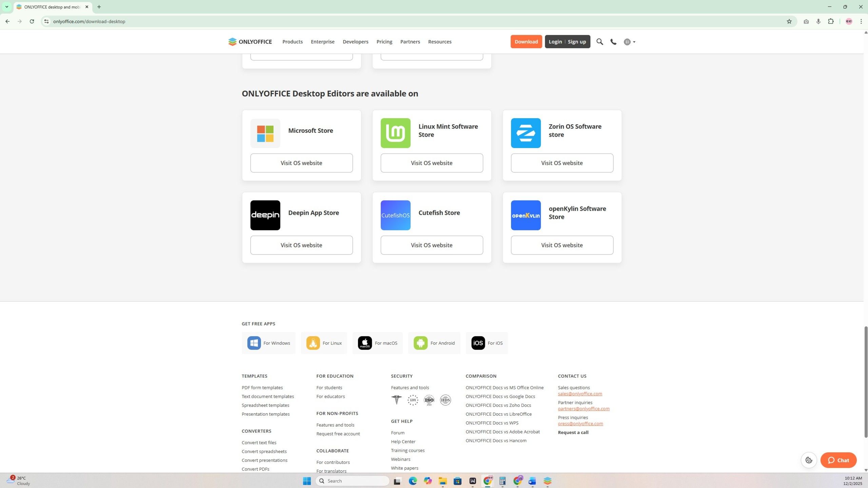The image size is (868, 488).
Task: Click the openKylin logo tile
Action: pyautogui.click(x=526, y=215)
